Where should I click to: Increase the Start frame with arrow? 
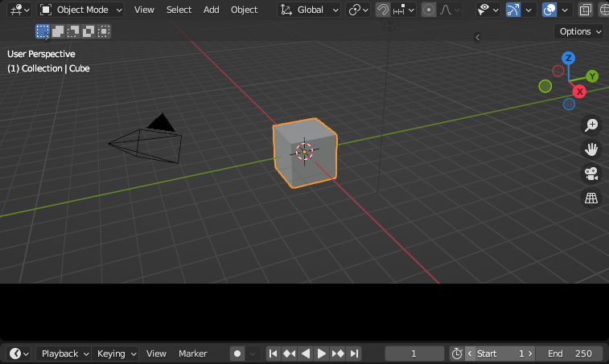(x=530, y=354)
